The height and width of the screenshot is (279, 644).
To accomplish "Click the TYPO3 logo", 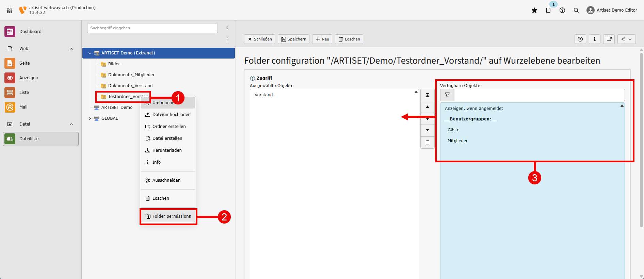I will coord(22,10).
